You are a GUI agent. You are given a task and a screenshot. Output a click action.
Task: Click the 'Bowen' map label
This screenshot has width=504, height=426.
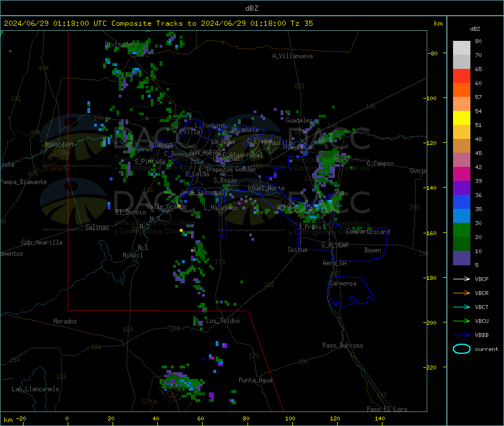[372, 250]
